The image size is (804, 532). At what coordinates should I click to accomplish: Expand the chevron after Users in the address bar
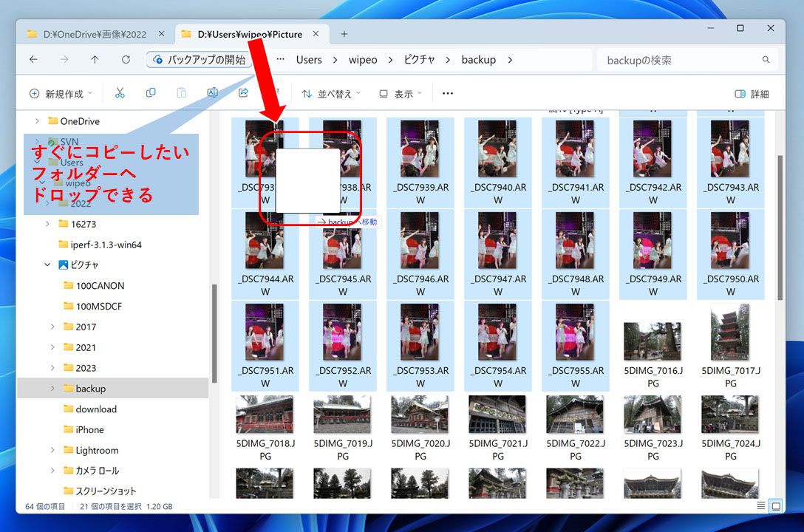coord(335,60)
